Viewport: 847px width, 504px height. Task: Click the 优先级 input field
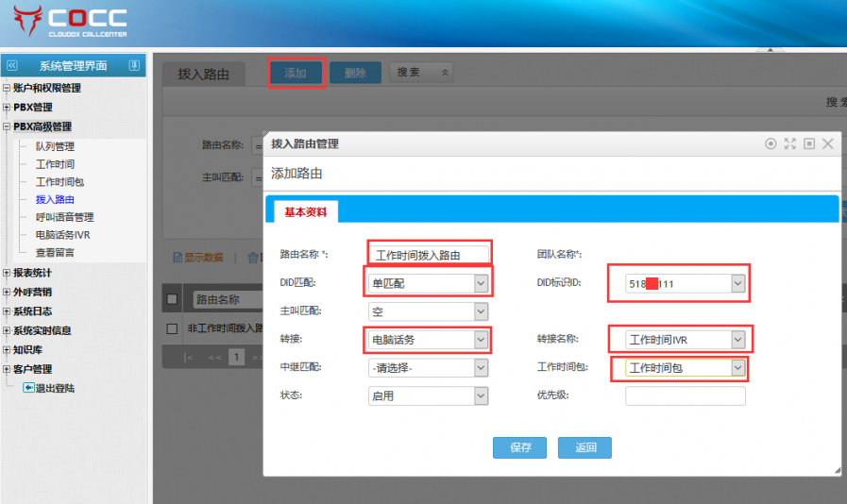[685, 395]
